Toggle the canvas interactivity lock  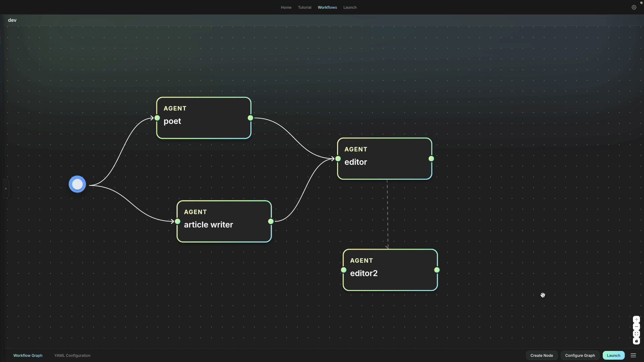click(636, 341)
